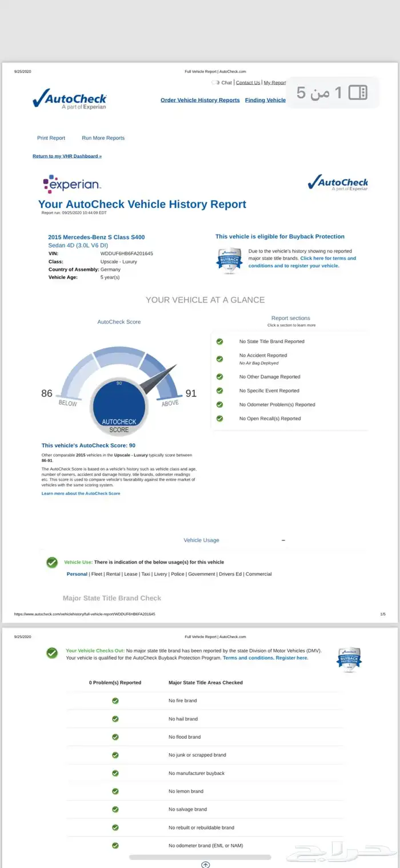This screenshot has height=868, width=400.
Task: Click the chat bubble icon beside Chat
Action: point(215,82)
